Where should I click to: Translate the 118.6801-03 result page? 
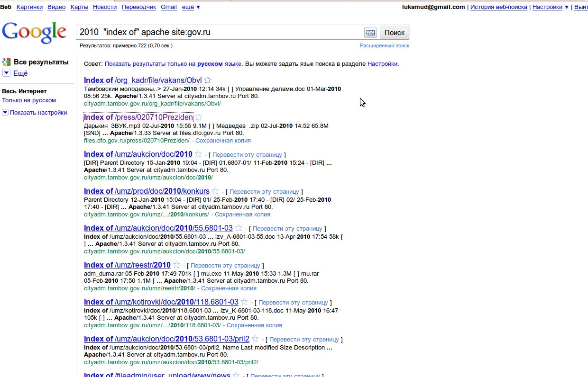293,303
